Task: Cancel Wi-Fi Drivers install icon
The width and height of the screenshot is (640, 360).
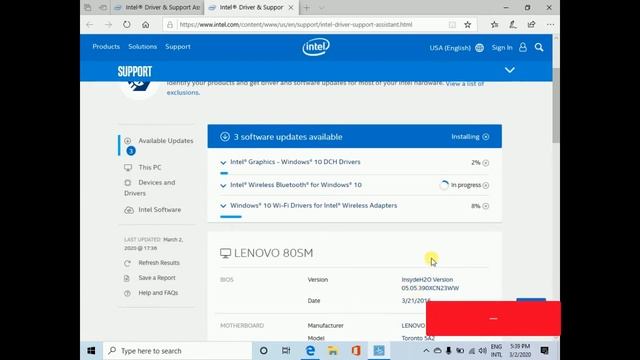Action: click(x=486, y=206)
